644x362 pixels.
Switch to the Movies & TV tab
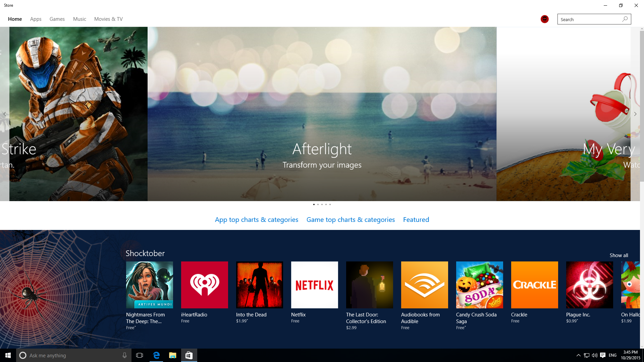[108, 19]
